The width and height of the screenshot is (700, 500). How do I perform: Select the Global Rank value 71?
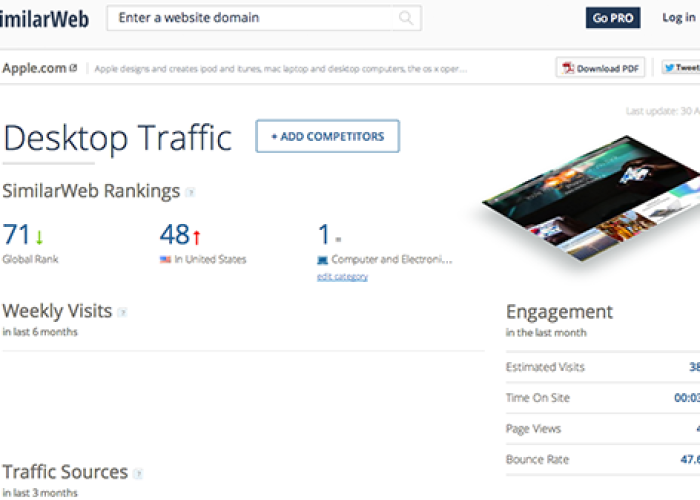[x=17, y=235]
